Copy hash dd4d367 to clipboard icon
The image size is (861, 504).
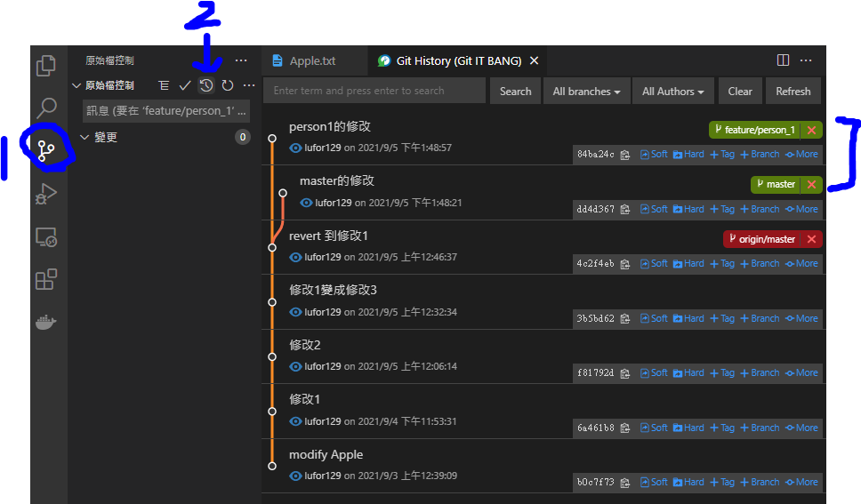pos(625,209)
